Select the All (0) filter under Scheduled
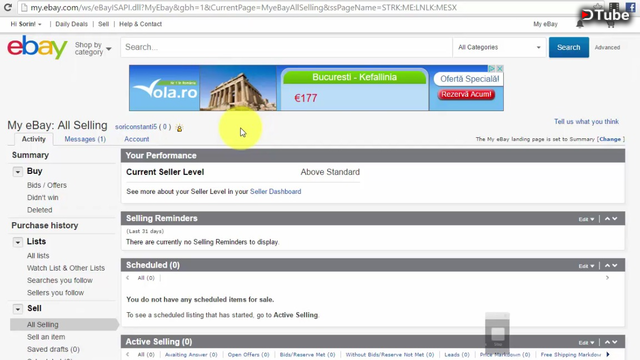This screenshot has width=640, height=360. (146, 278)
